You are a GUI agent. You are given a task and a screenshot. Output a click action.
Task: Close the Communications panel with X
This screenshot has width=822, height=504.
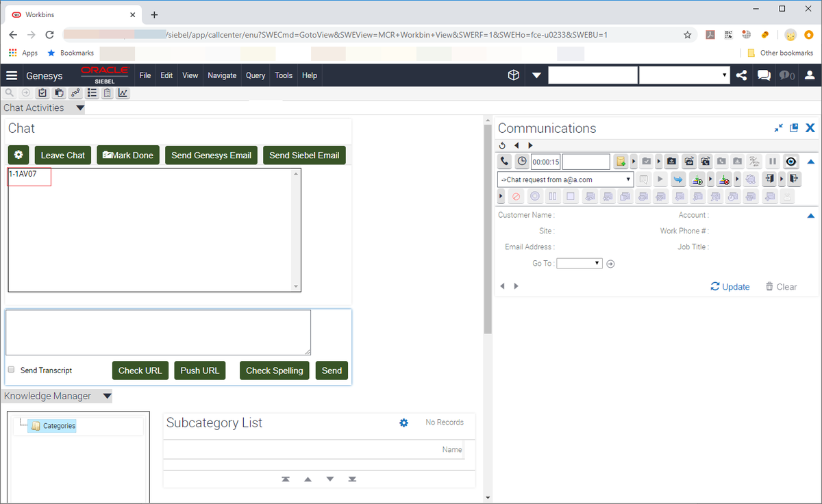(x=810, y=128)
